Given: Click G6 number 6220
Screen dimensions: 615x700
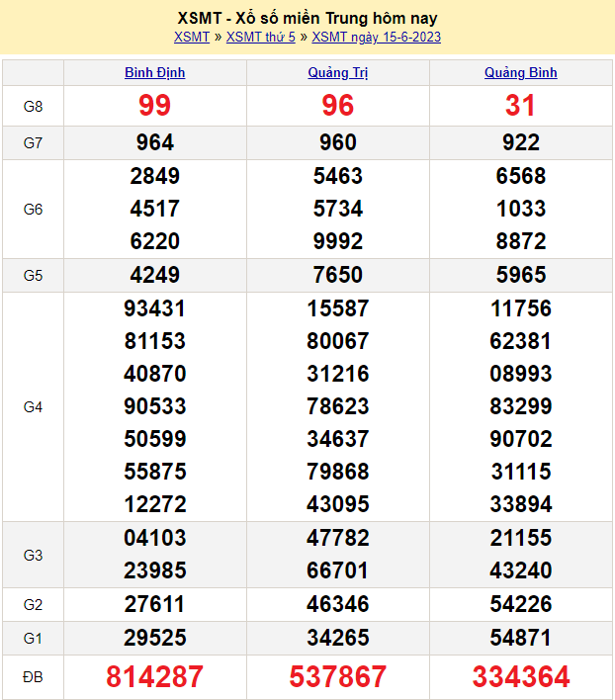Looking at the screenshot, I should pos(155,241).
